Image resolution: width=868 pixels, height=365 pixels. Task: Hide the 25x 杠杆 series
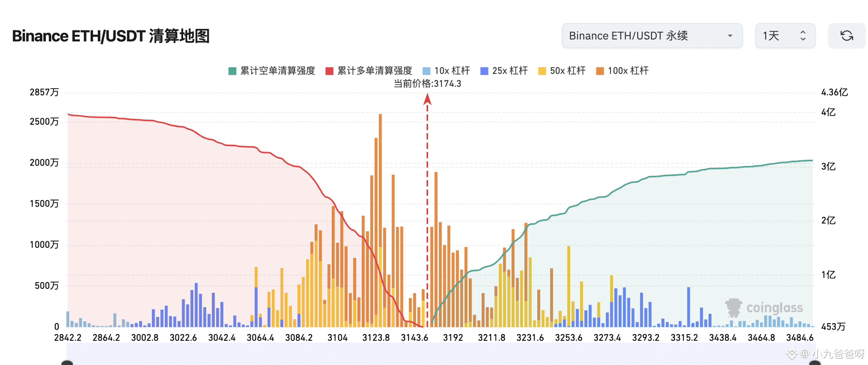pos(504,71)
